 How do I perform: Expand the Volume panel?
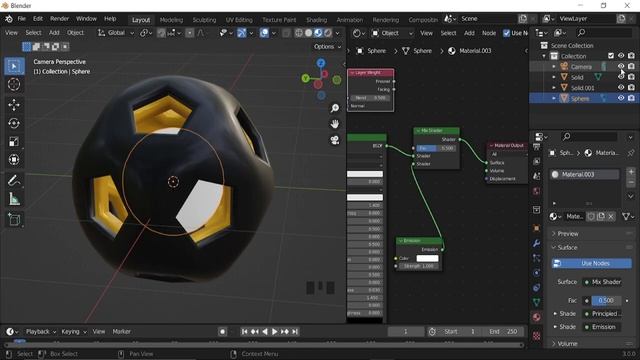point(567,344)
